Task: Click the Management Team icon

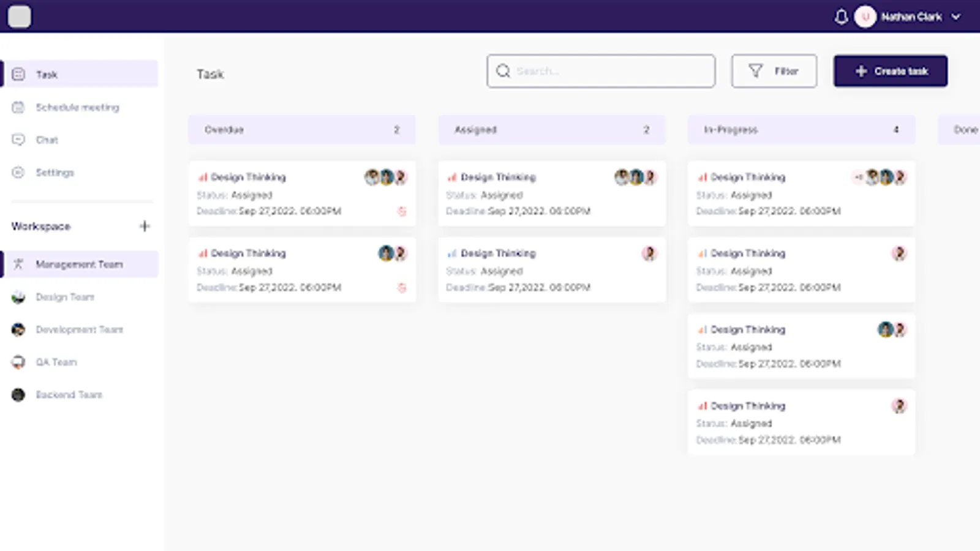Action: (18, 264)
